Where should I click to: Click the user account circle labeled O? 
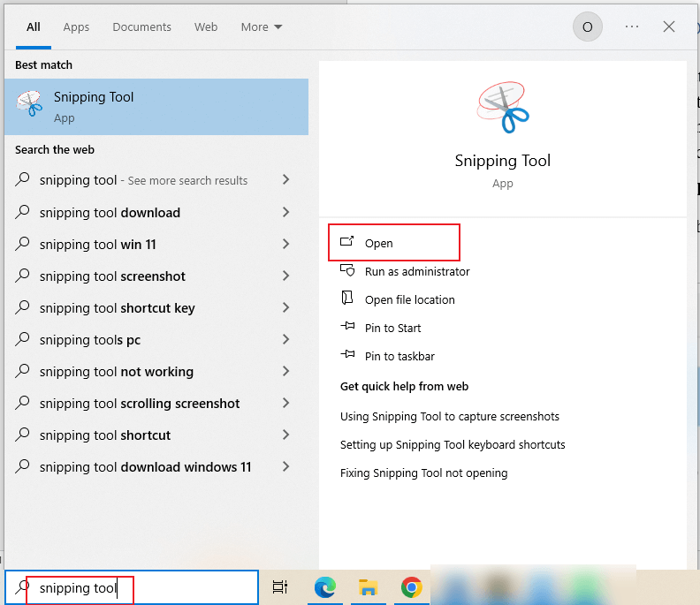[x=588, y=26]
